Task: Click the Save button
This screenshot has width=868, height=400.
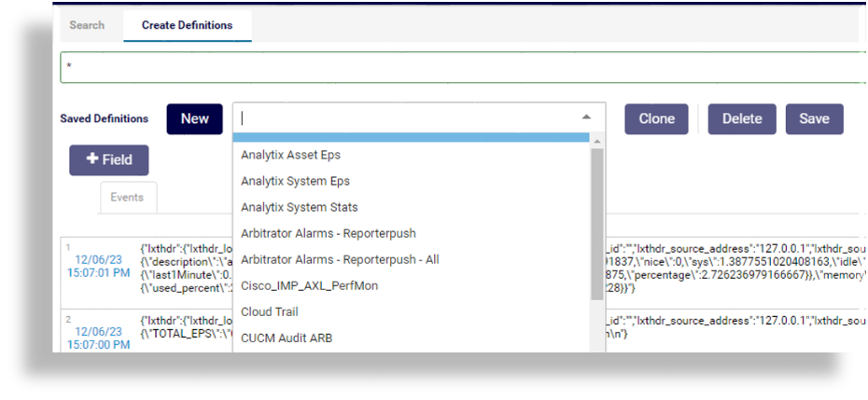Action: coord(814,118)
